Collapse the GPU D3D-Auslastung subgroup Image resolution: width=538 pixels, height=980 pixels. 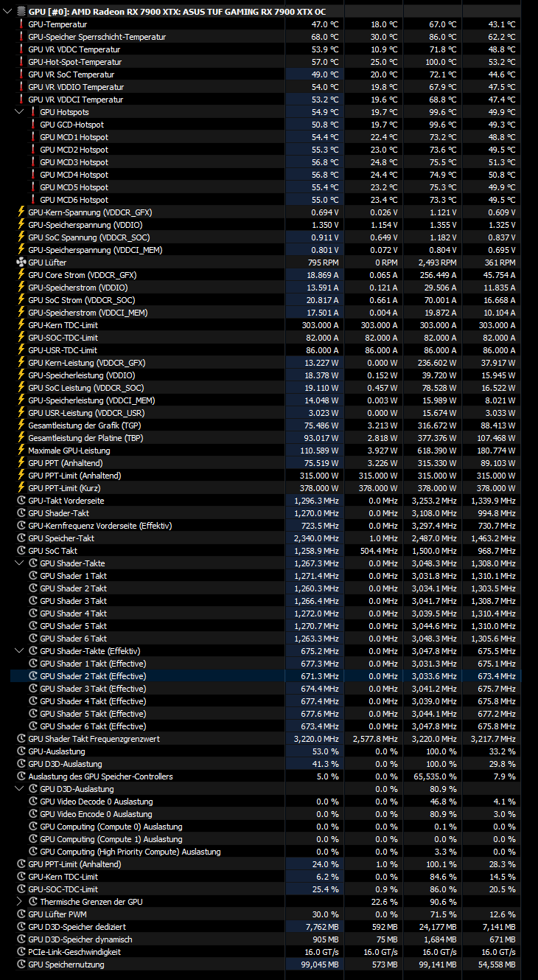click(19, 789)
